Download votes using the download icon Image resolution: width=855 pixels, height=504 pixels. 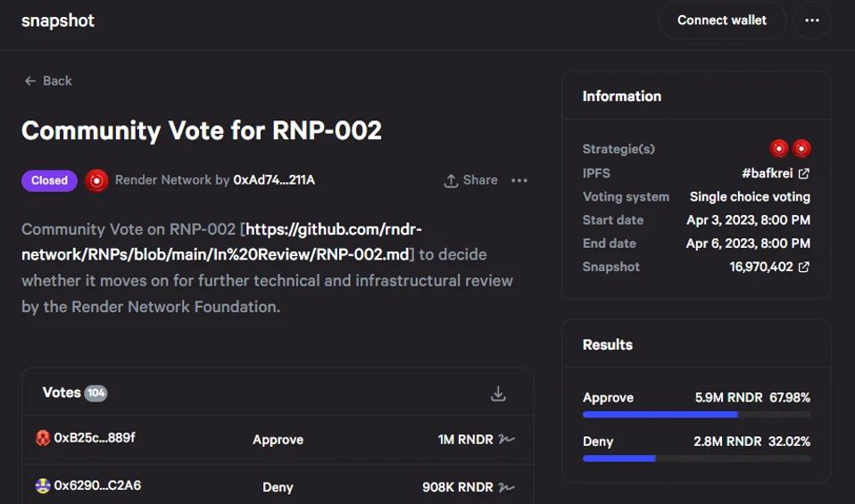point(499,393)
